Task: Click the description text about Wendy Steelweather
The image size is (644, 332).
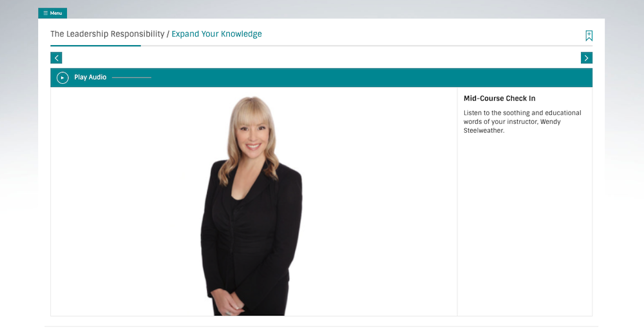Action: [522, 122]
